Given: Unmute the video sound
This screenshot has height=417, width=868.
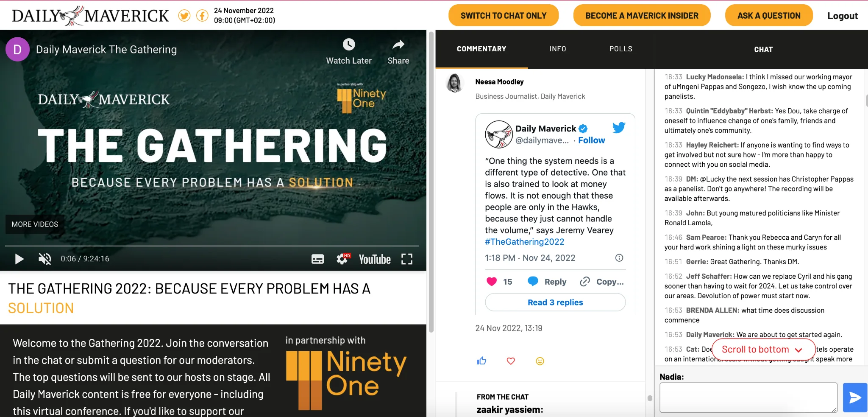Looking at the screenshot, I should (x=45, y=259).
